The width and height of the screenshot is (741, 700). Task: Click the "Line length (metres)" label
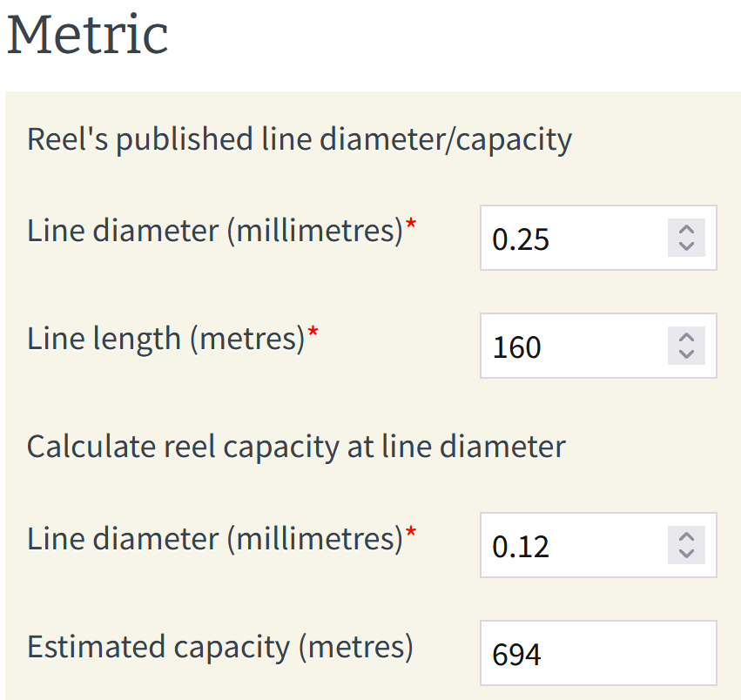(165, 339)
